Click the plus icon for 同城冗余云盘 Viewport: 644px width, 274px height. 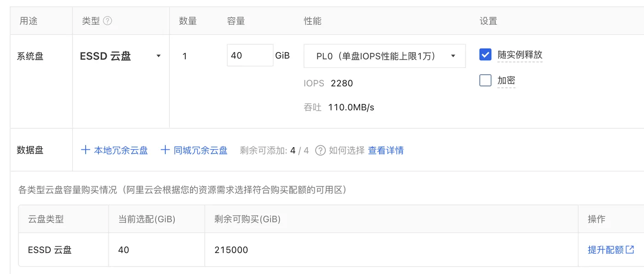[165, 150]
